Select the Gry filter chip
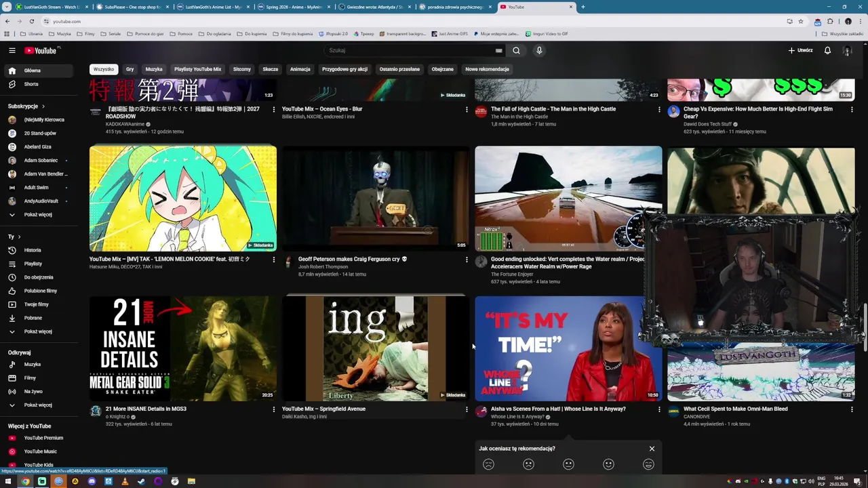 point(130,69)
